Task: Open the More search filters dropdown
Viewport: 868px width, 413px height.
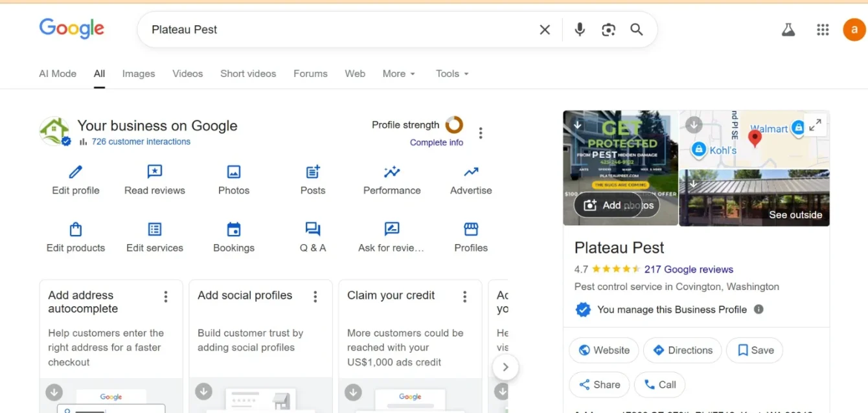Action: pos(399,74)
